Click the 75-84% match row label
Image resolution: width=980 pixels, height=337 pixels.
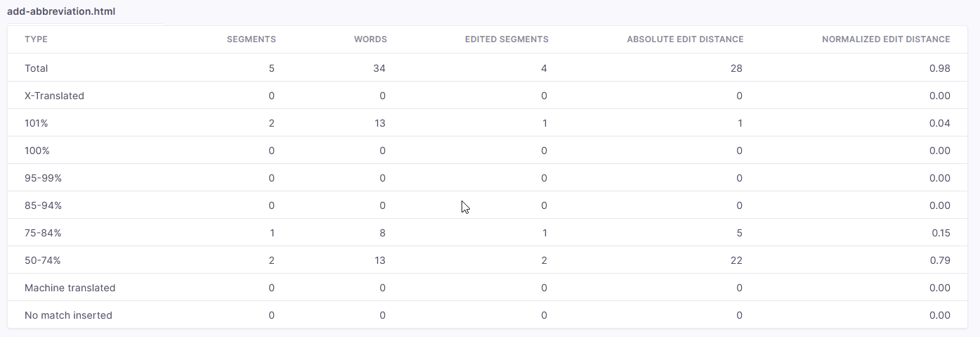(43, 233)
